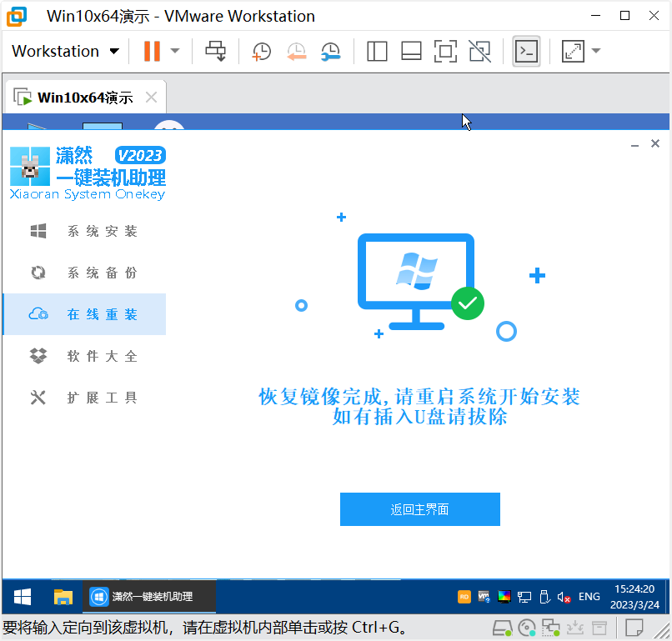Toggle the thumbnail bar view icon
The width and height of the screenshot is (672, 641).
(411, 51)
